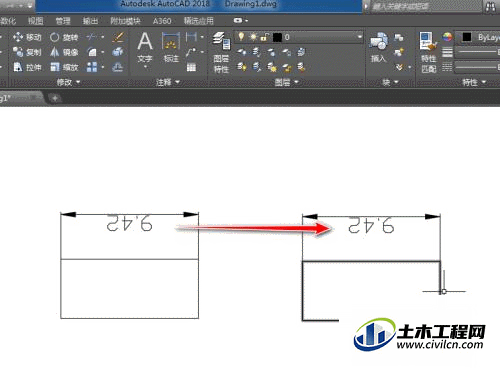The height and width of the screenshot is (375, 500).
Task: Open the linetype dropdown
Action: [477, 67]
